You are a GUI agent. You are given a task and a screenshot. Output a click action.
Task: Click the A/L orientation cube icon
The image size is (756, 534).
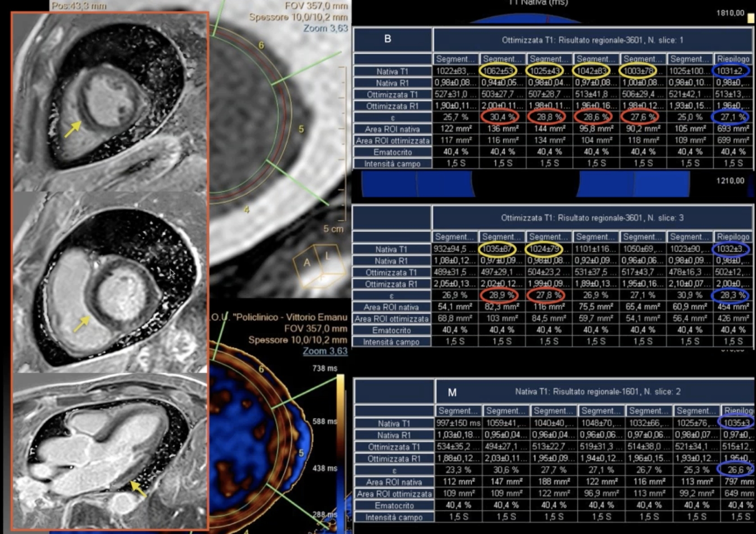click(x=319, y=265)
